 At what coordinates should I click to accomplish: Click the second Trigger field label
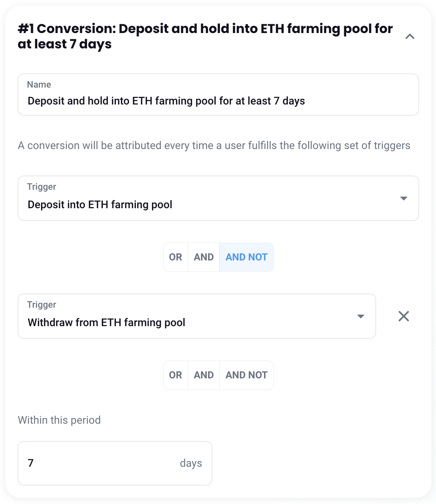[41, 305]
